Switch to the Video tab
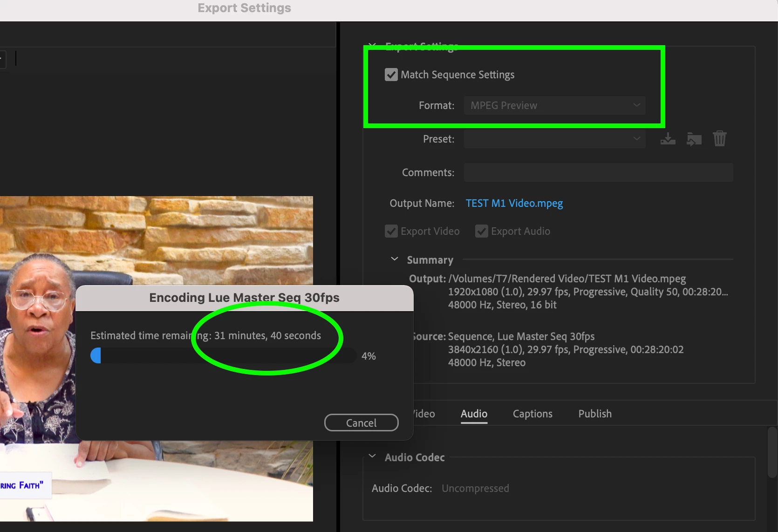Viewport: 778px width, 532px height. point(424,414)
